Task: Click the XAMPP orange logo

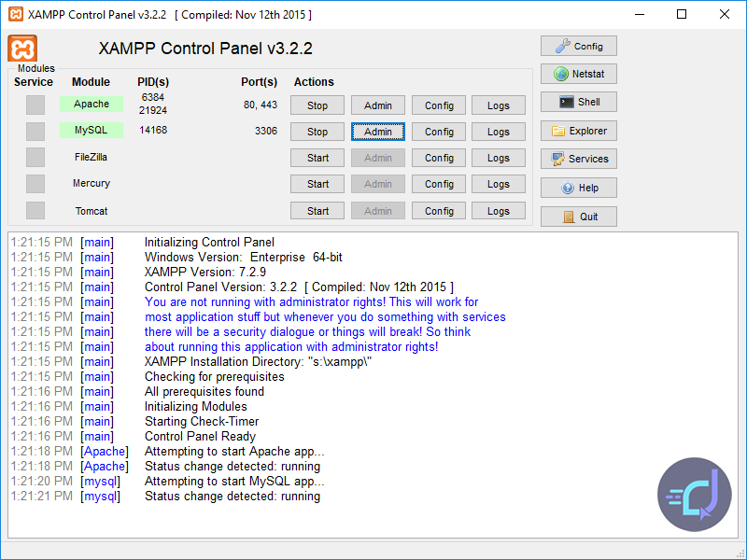Action: 22,49
